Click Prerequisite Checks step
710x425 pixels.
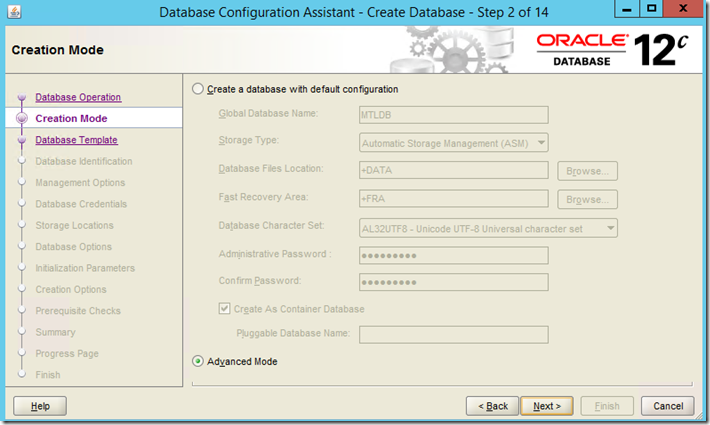pos(78,310)
